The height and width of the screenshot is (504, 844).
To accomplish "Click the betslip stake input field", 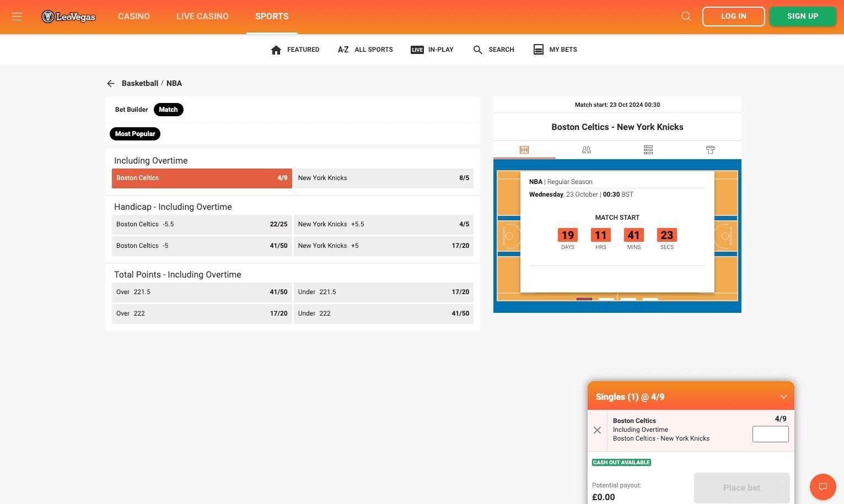I will tap(771, 434).
